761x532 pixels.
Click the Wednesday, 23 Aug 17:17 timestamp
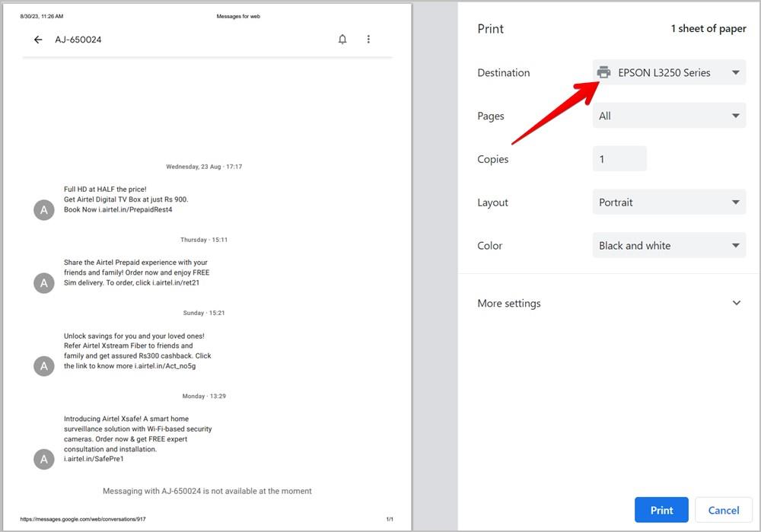(x=204, y=167)
